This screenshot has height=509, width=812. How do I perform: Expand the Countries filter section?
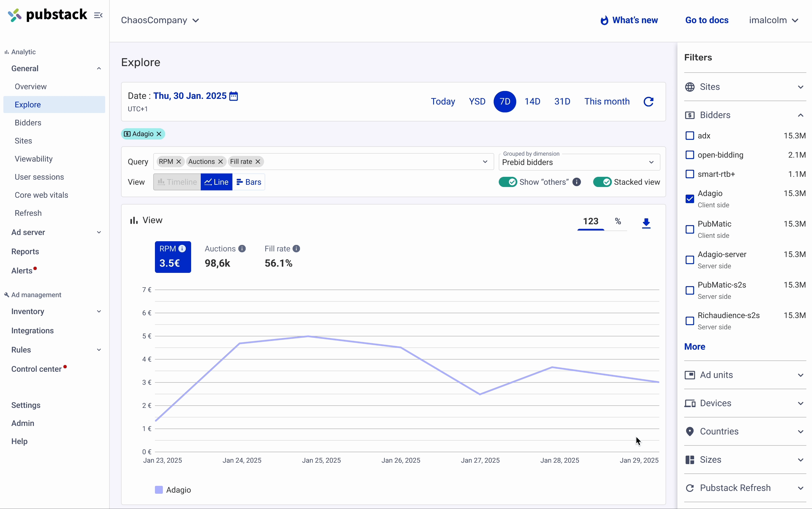point(800,432)
